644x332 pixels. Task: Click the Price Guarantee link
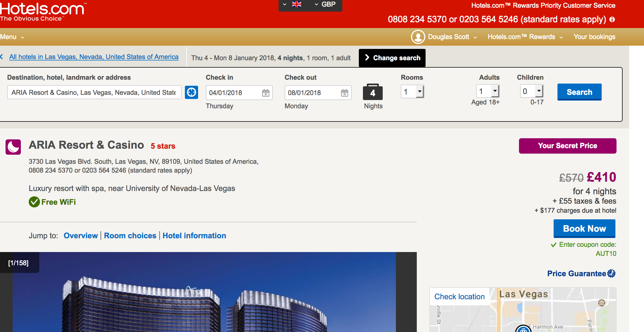tap(576, 273)
